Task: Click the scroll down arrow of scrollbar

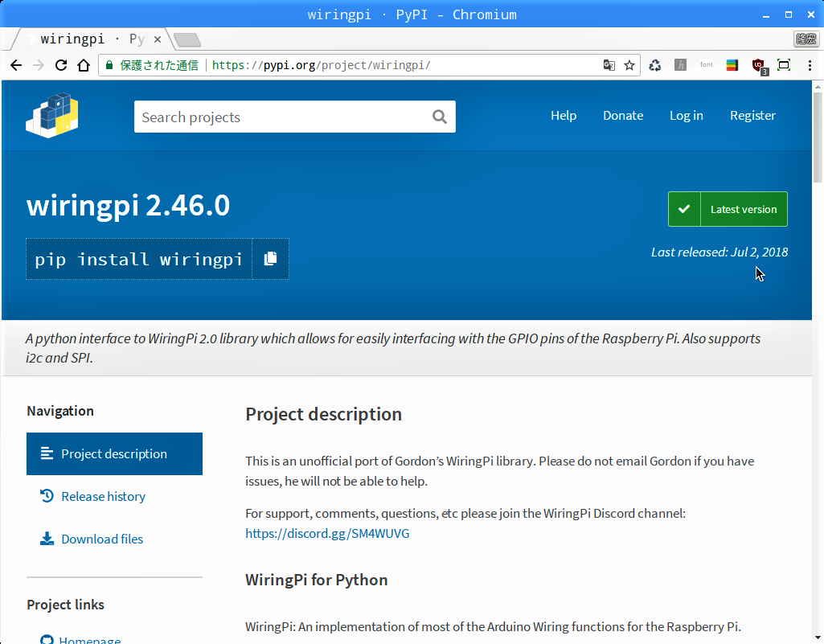Action: tap(818, 638)
